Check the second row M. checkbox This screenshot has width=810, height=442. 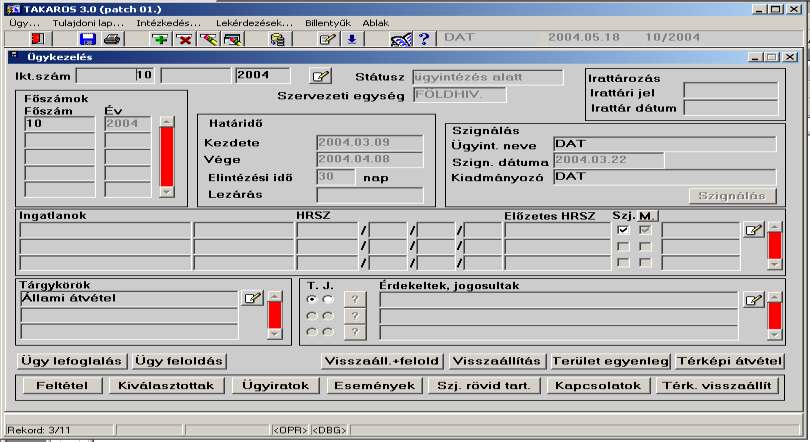click(645, 247)
